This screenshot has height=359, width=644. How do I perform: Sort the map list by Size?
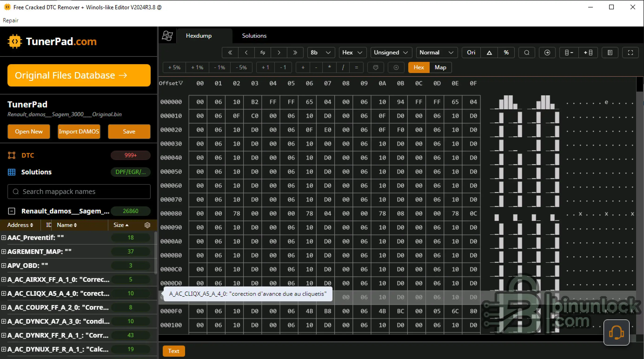pos(121,225)
